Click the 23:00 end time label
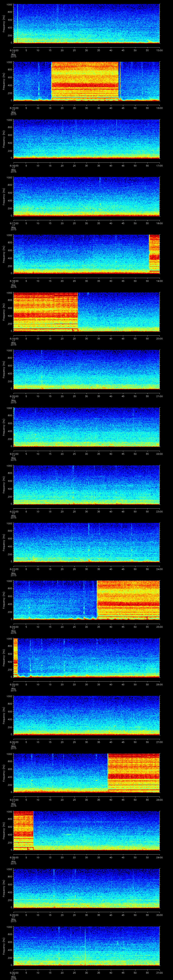 click(160, 511)
